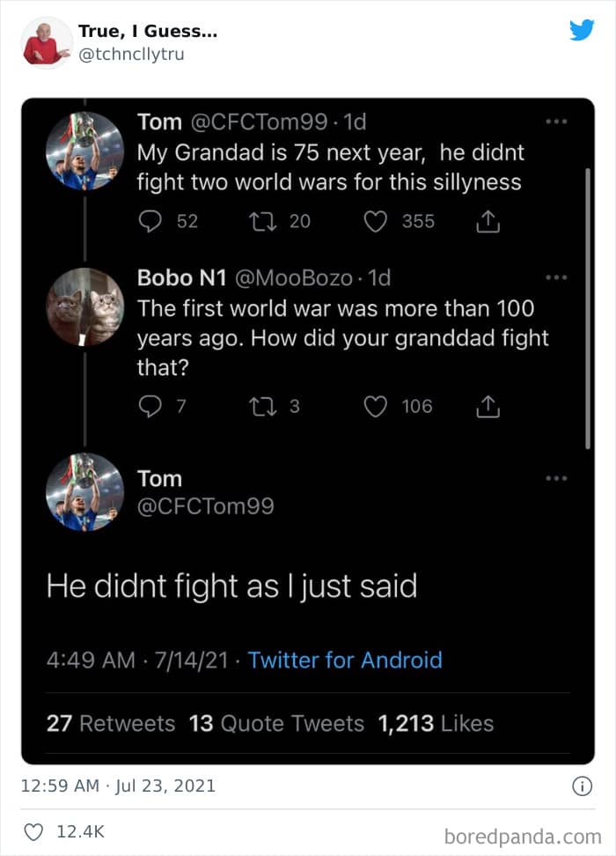Like Tom's tweet with 355 likes
The width and height of the screenshot is (616, 856).
click(x=376, y=222)
